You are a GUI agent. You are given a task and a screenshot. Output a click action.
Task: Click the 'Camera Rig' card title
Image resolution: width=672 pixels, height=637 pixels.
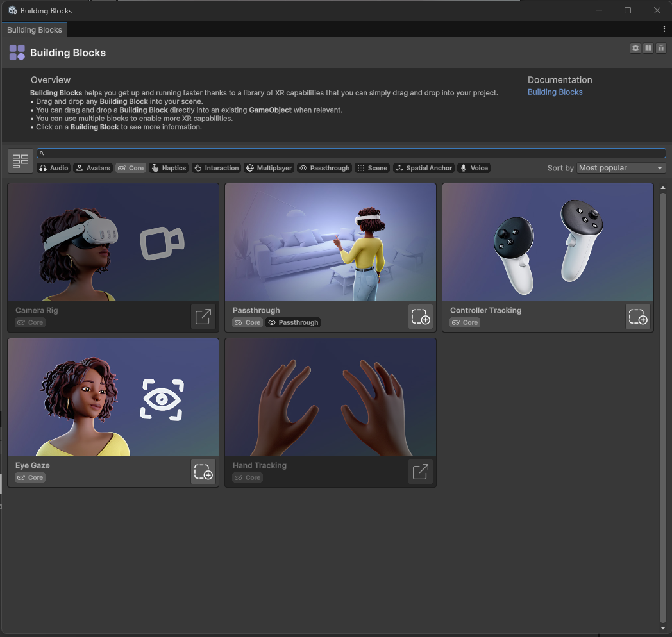pyautogui.click(x=37, y=310)
